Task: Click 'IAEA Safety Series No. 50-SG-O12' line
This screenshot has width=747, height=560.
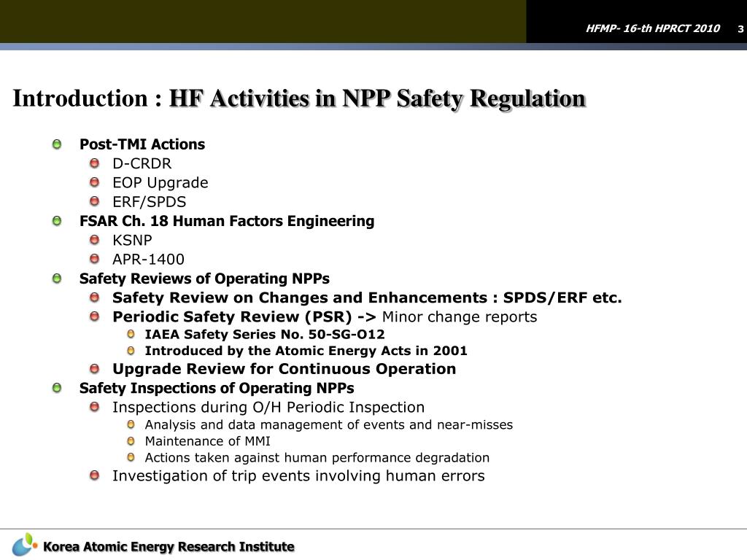Action: pos(265,334)
